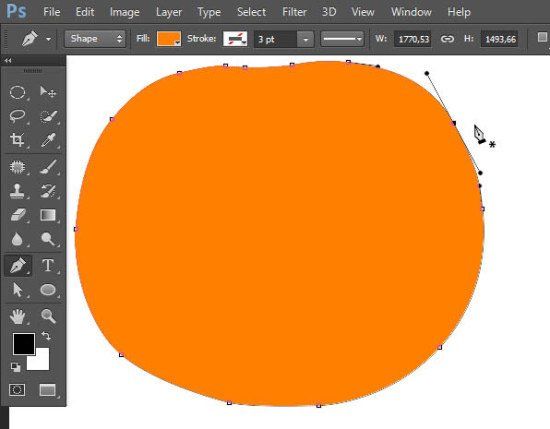Change the screen mode
550x429 pixels.
[x=48, y=390]
